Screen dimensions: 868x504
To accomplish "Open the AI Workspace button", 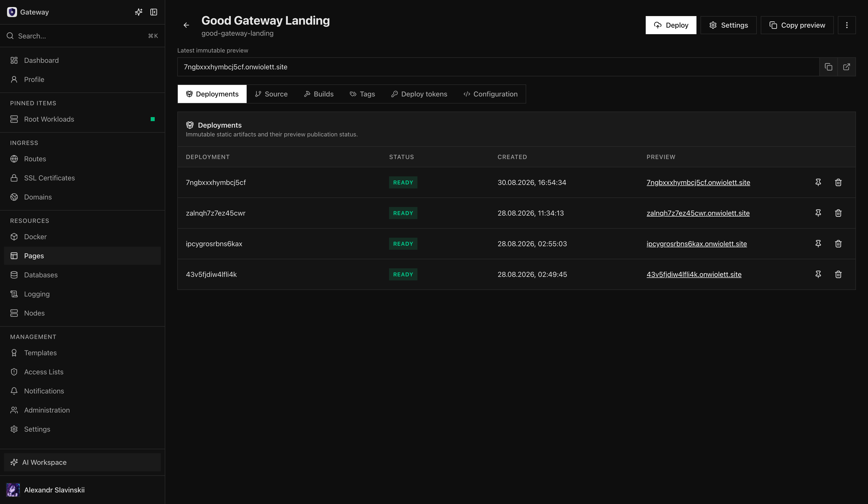I will point(82,462).
